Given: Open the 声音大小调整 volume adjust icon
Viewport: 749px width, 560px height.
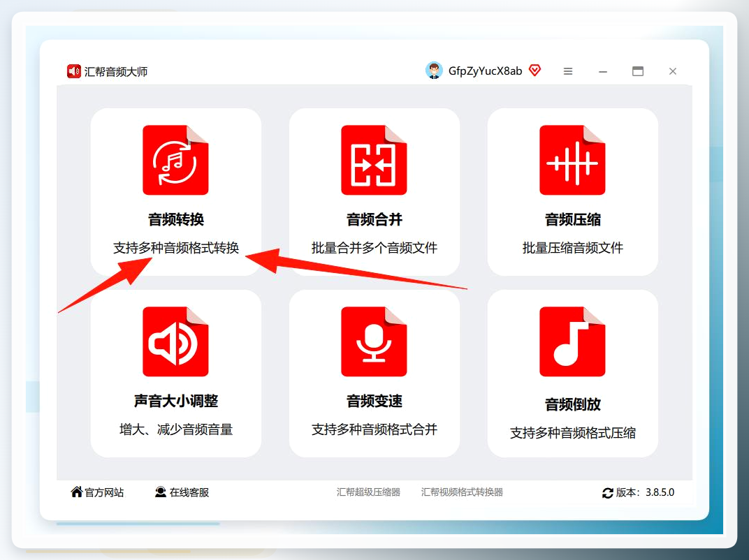Looking at the screenshot, I should point(175,341).
